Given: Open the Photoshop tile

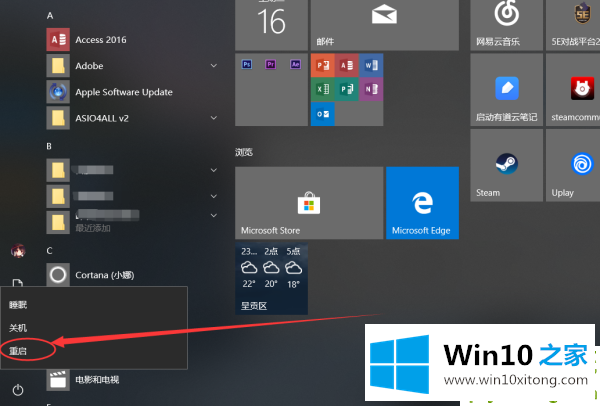Looking at the screenshot, I should coord(246,64).
